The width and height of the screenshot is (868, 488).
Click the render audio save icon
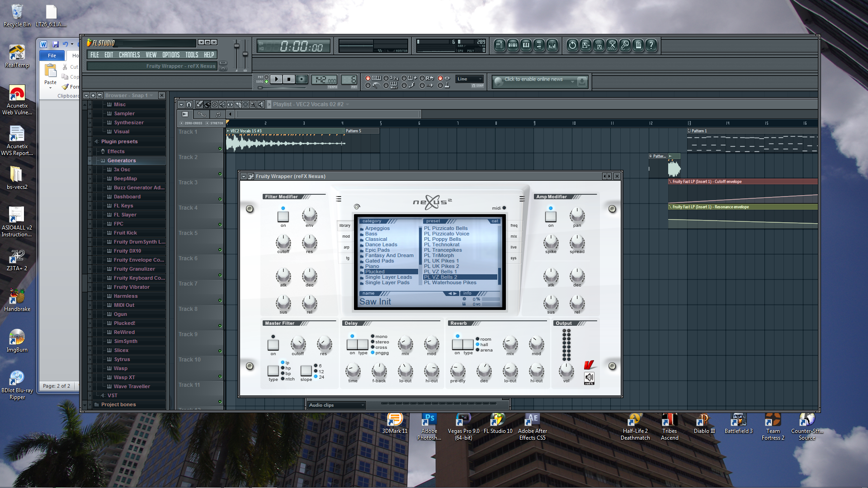click(x=599, y=45)
